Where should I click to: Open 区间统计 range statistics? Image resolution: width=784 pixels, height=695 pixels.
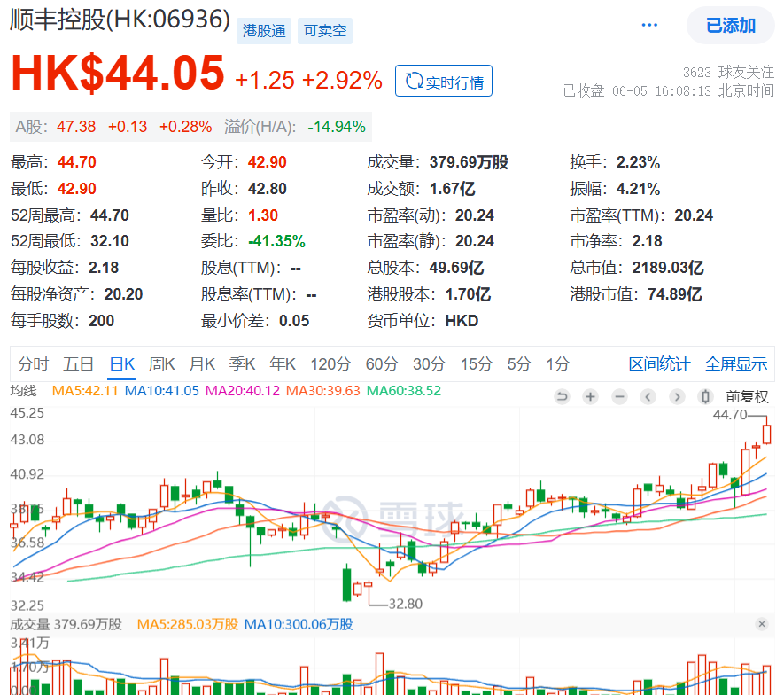pos(659,364)
